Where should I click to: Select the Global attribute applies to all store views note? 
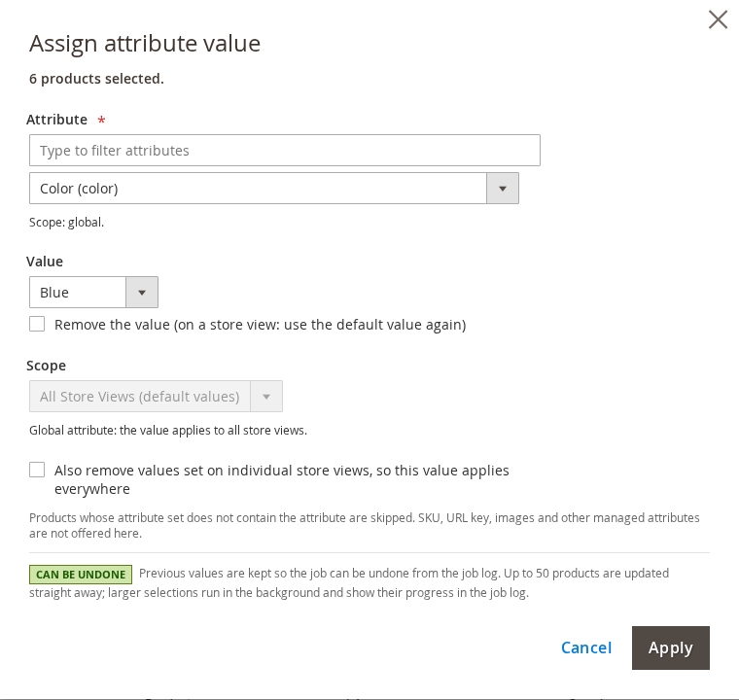pos(168,431)
